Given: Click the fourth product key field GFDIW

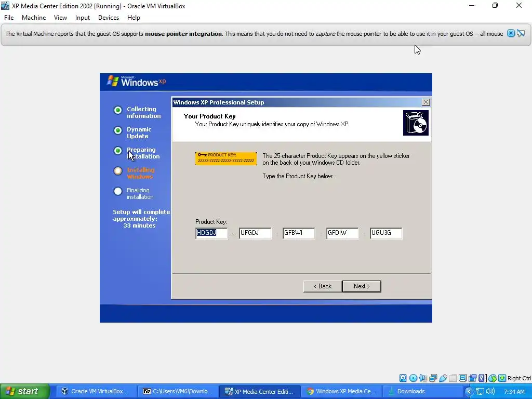Looking at the screenshot, I should (342, 233).
